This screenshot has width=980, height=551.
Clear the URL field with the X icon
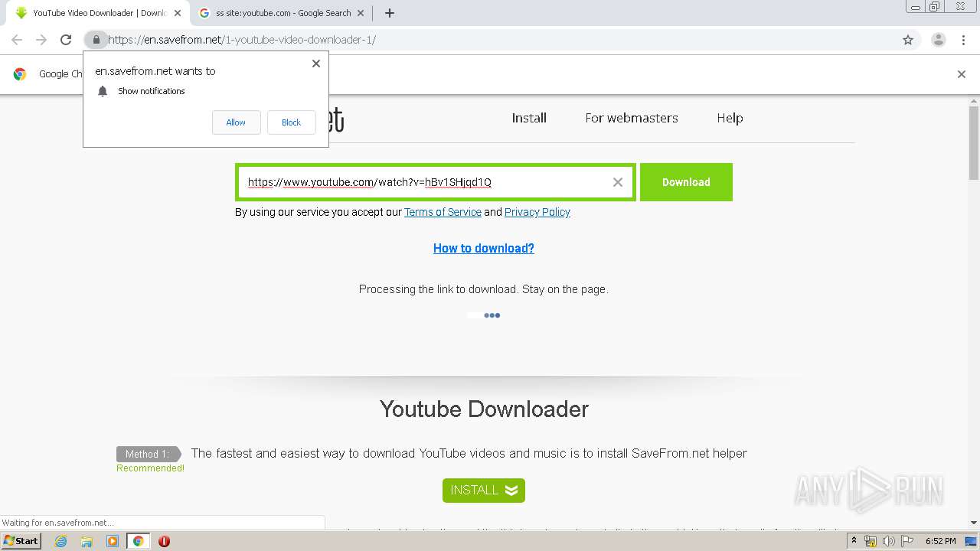pyautogui.click(x=618, y=182)
